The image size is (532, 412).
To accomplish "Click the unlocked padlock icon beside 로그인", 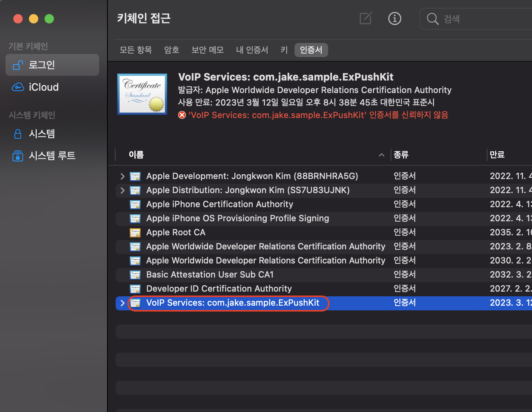I will (18, 65).
